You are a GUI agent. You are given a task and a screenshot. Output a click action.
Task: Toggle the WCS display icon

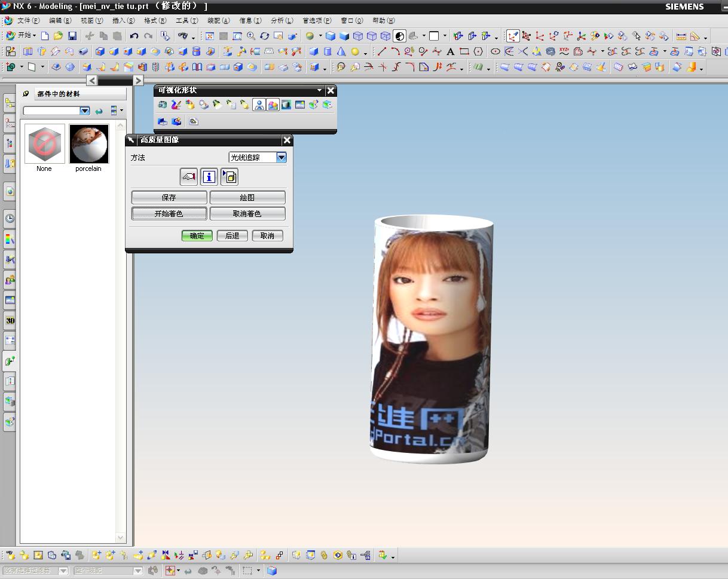pos(513,36)
